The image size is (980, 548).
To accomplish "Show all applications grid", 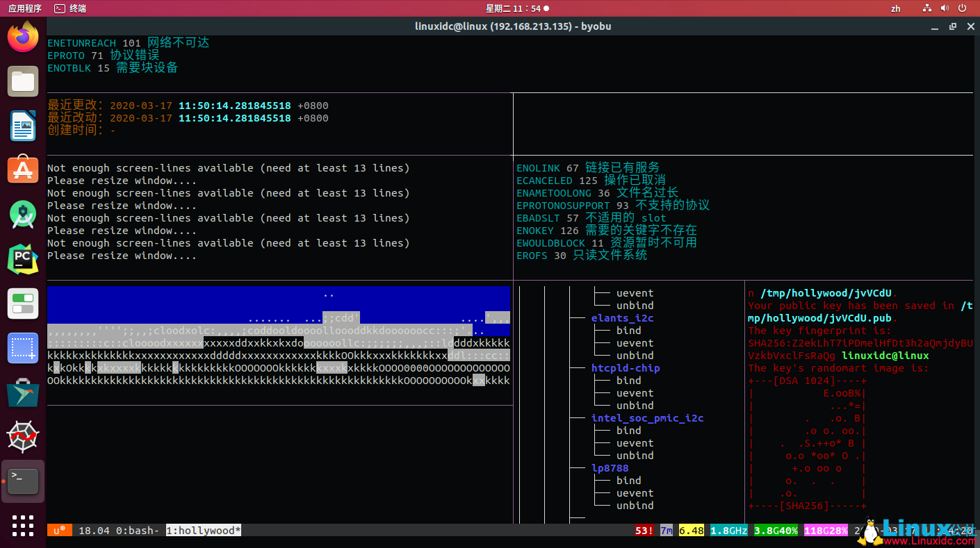I will [23, 525].
